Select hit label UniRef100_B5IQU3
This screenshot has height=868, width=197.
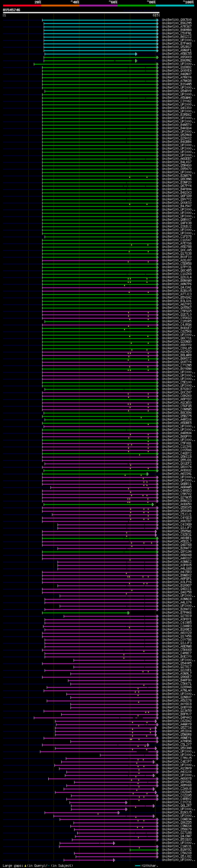(x=177, y=840)
